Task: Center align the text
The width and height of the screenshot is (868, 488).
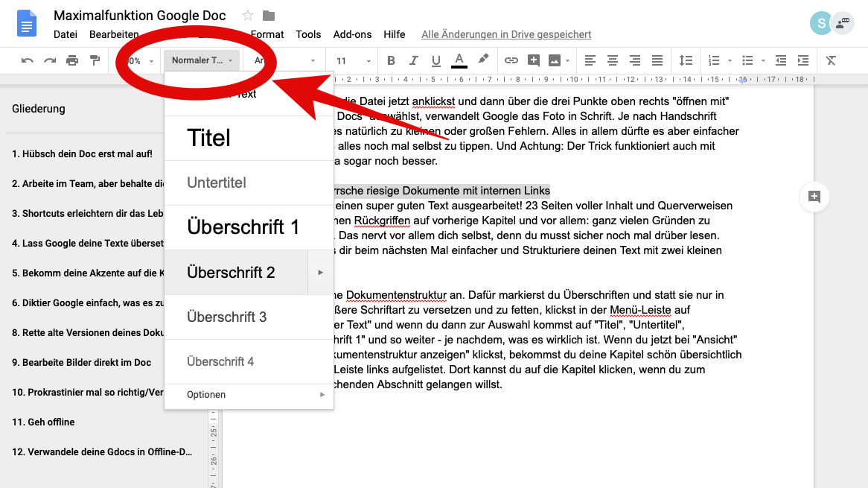Action: [x=612, y=60]
